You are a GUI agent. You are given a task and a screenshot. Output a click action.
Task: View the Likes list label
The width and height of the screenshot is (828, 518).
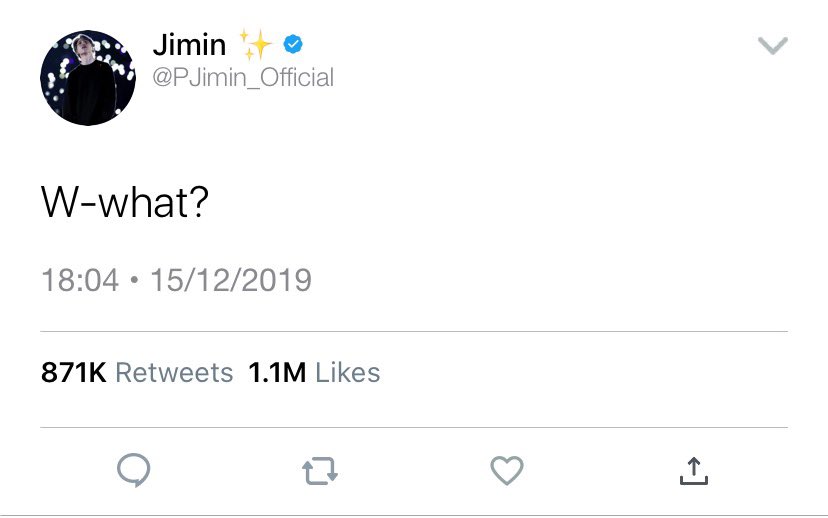(x=347, y=373)
